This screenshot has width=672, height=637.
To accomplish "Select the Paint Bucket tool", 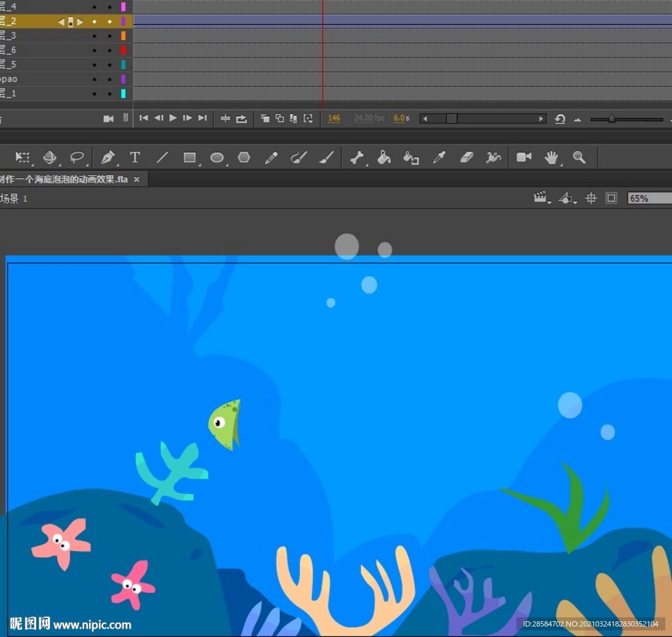I will (384, 157).
